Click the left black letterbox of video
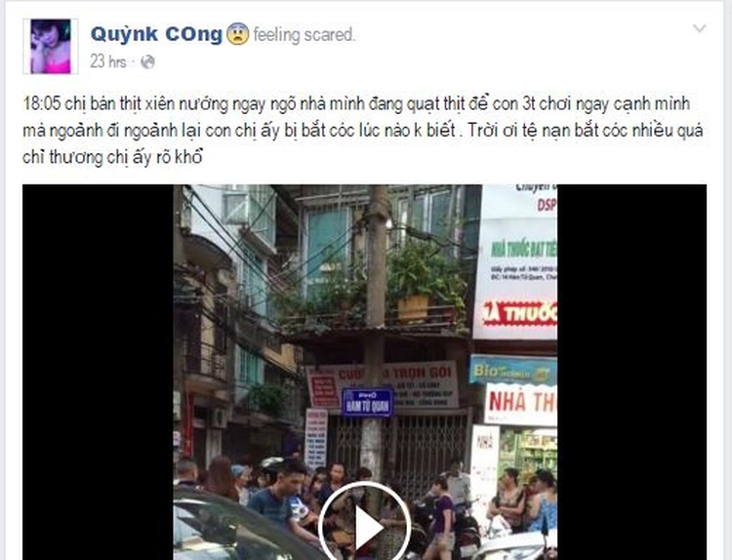 coord(98,372)
